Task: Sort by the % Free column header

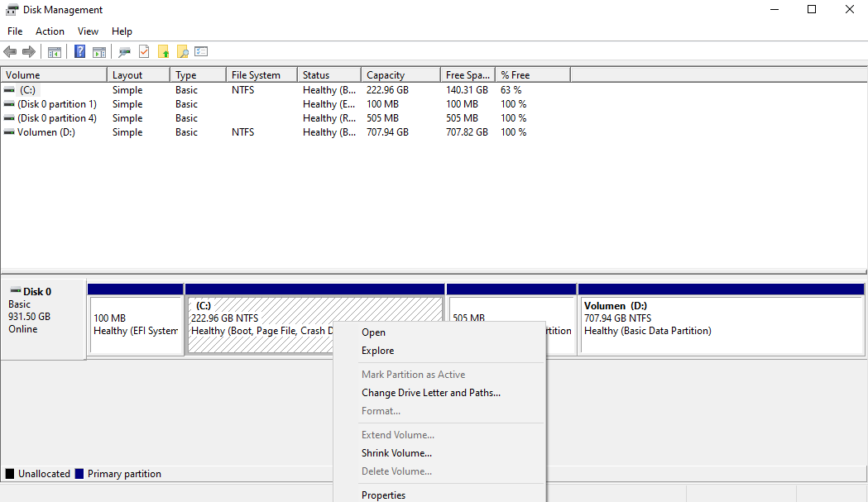Action: click(x=533, y=74)
